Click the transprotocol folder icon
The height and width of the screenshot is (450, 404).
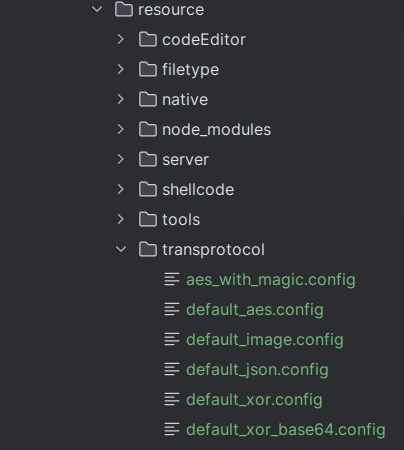tap(148, 249)
